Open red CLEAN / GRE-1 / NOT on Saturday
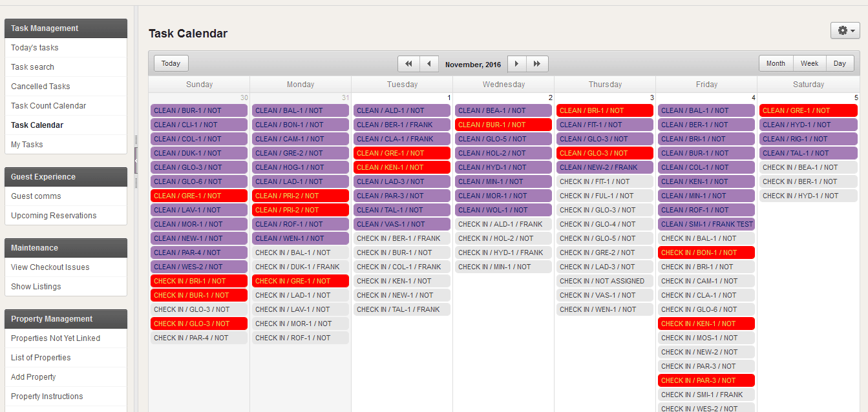 coord(809,110)
